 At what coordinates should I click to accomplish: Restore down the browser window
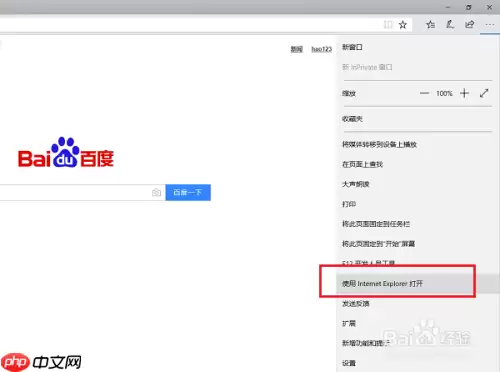pyautogui.click(x=469, y=7)
